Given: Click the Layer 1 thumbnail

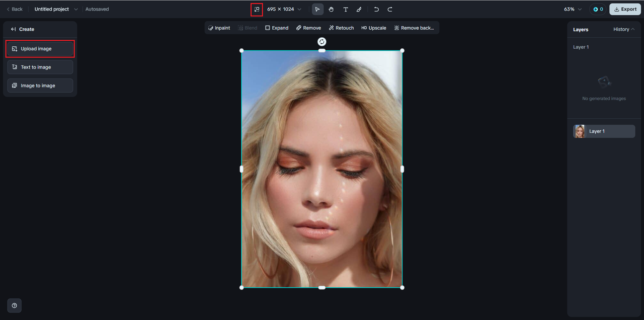Looking at the screenshot, I should point(580,131).
